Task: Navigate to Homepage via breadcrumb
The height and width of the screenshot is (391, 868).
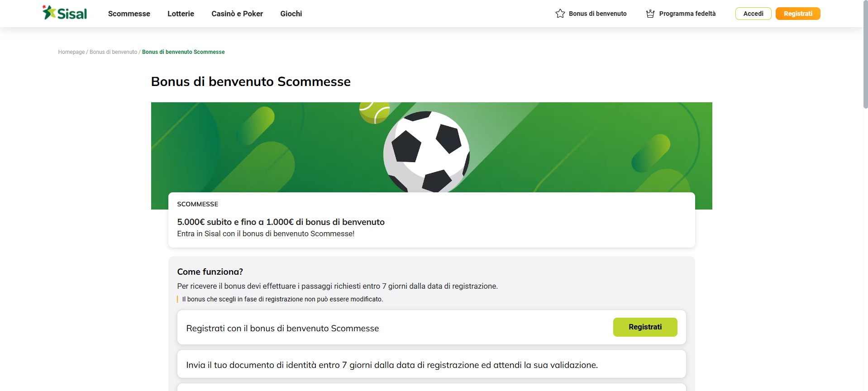Action: click(x=71, y=52)
